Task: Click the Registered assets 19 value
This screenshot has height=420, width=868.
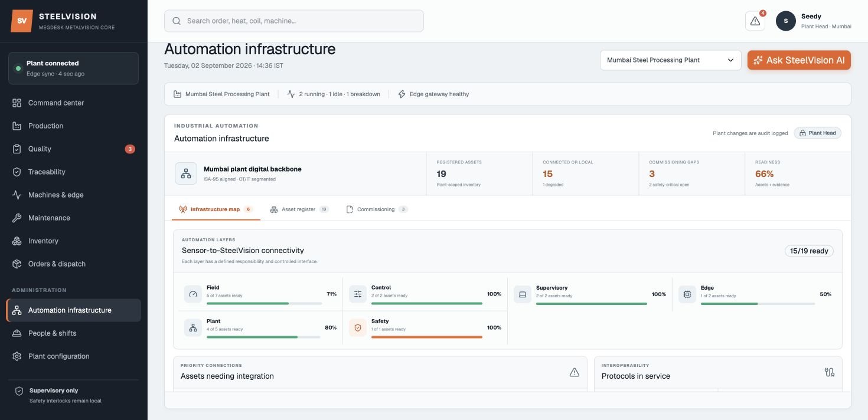Action: pyautogui.click(x=442, y=174)
